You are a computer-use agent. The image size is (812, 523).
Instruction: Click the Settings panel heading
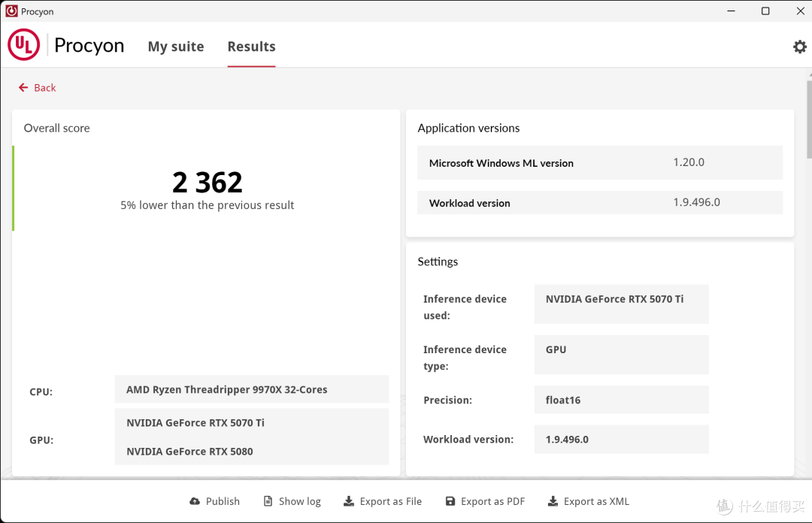pyautogui.click(x=438, y=261)
